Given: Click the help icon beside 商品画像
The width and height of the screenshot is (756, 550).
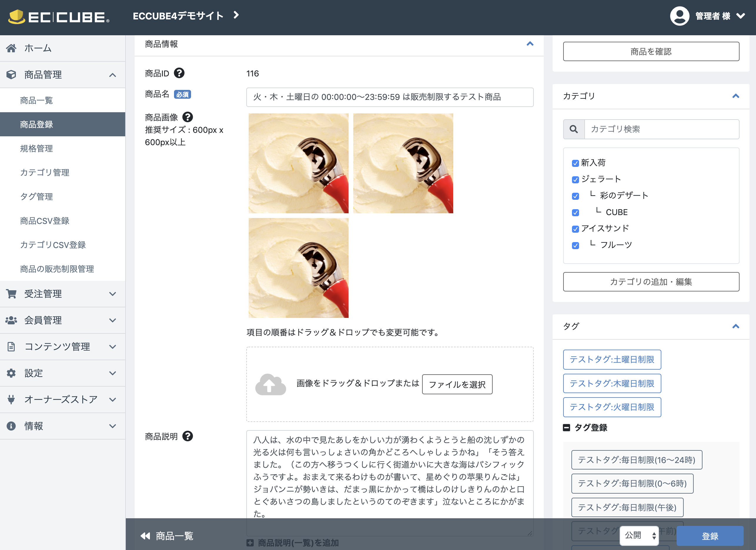Looking at the screenshot, I should click(188, 117).
